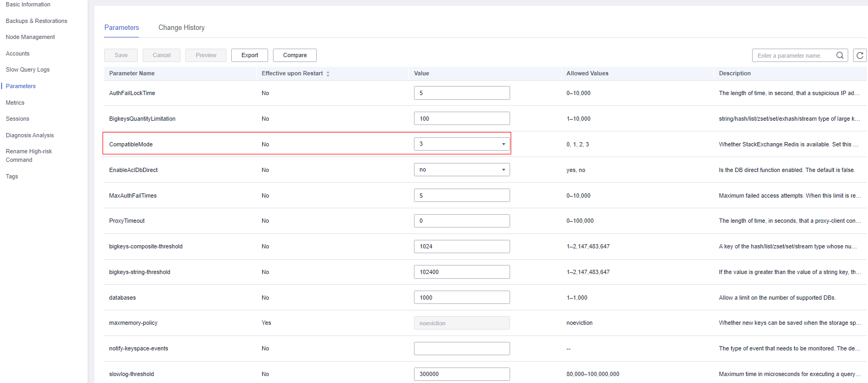Click the Export button
Viewport: 868px width, 383px height.
pyautogui.click(x=249, y=56)
